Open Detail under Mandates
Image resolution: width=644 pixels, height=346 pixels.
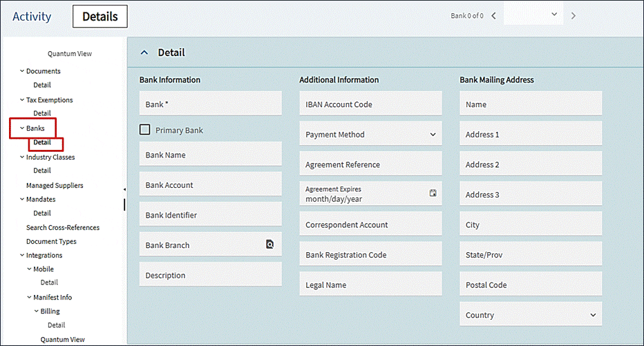[x=42, y=213]
